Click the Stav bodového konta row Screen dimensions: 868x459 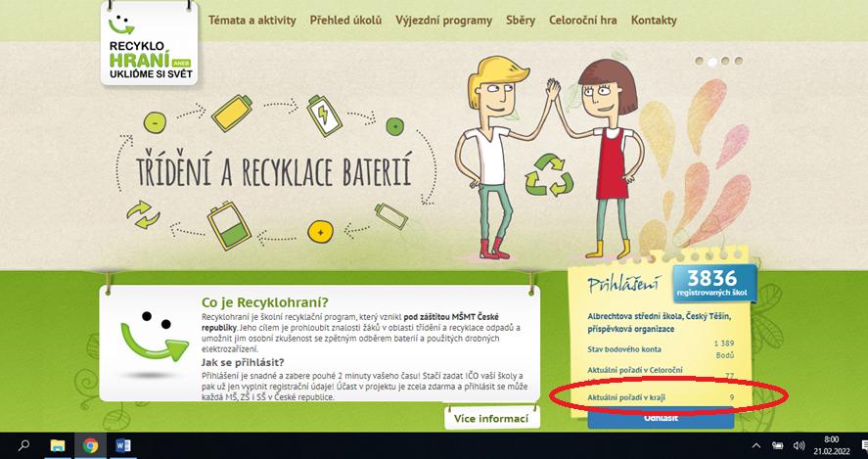coord(661,349)
